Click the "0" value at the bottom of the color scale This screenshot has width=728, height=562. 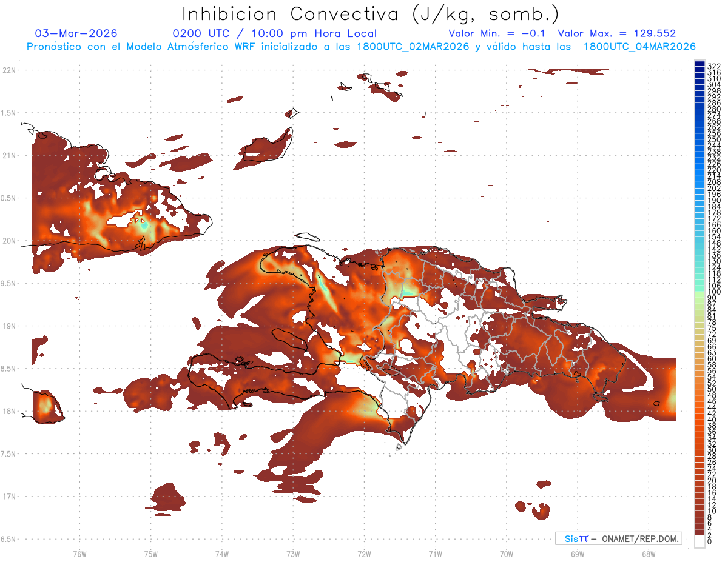pyautogui.click(x=710, y=542)
